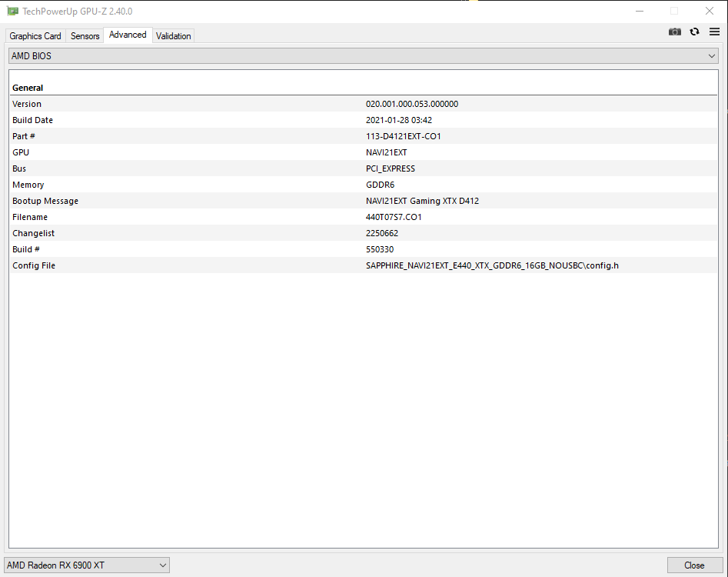The width and height of the screenshot is (728, 577).
Task: Open the hamburger menu icon
Action: coord(714,32)
